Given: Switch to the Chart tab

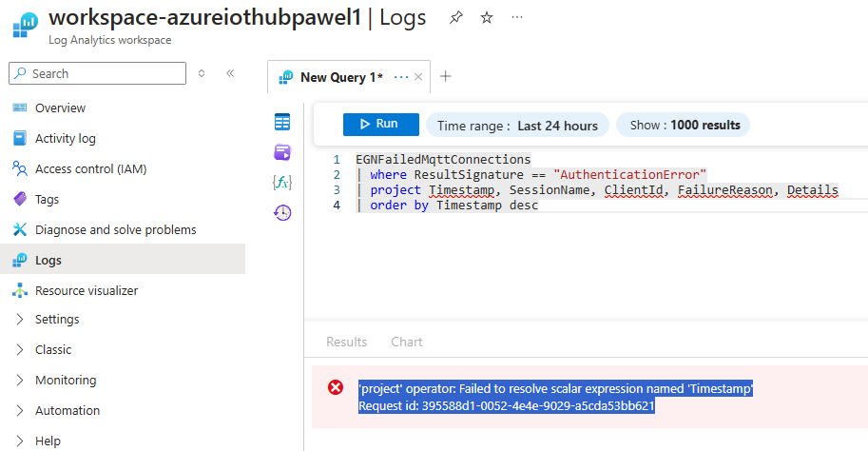Looking at the screenshot, I should point(407,342).
